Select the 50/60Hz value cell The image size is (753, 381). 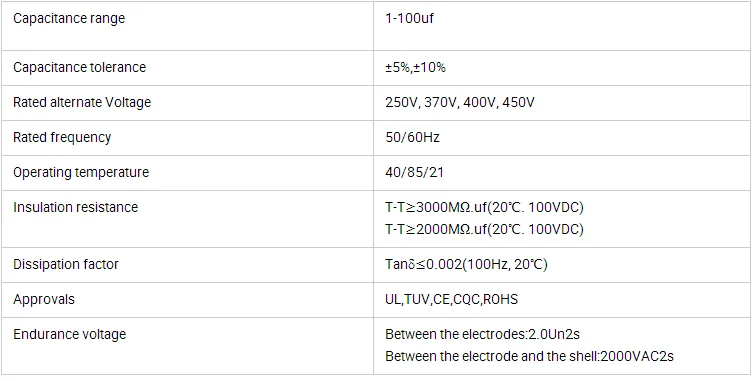pyautogui.click(x=562, y=138)
